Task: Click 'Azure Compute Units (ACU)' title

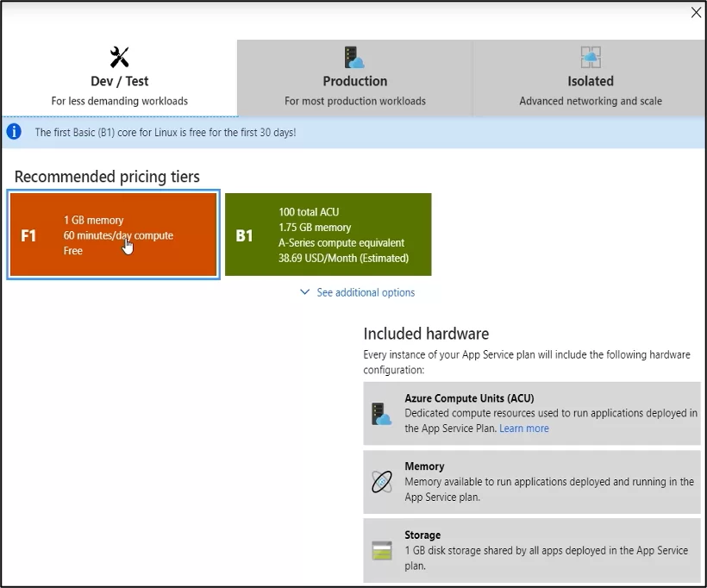Action: coord(469,398)
